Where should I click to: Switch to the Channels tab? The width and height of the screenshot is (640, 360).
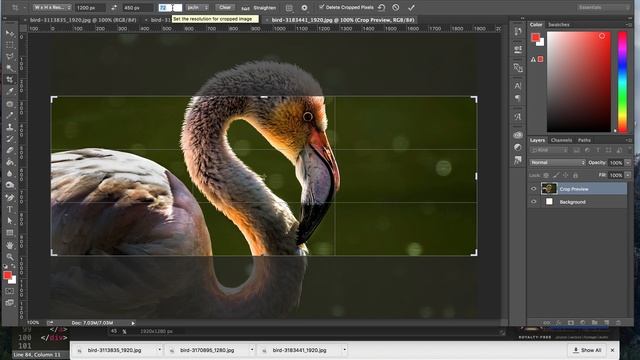click(x=561, y=140)
